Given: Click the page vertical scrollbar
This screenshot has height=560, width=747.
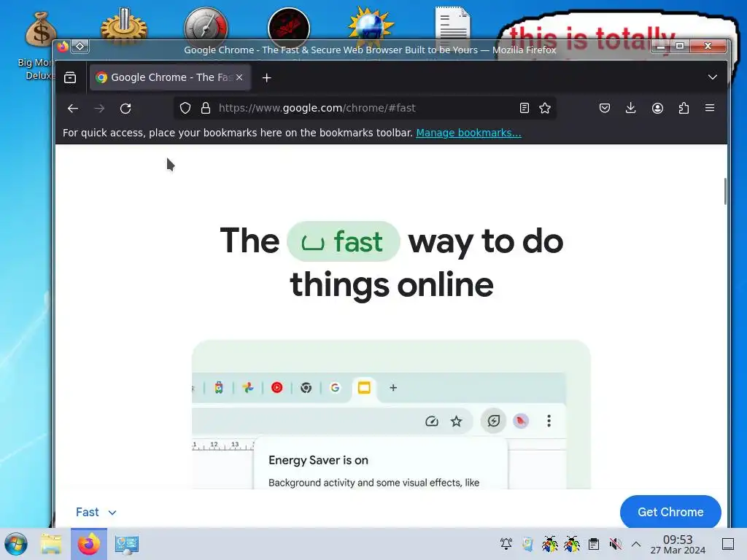Looking at the screenshot, I should click(725, 192).
